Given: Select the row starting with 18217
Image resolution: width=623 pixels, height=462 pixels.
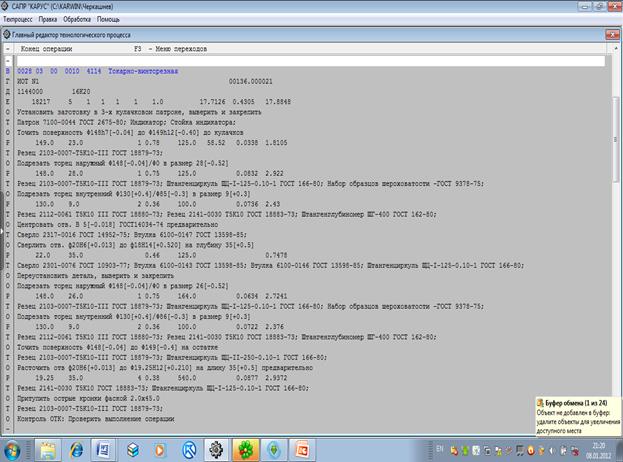Looking at the screenshot, I should (161, 102).
